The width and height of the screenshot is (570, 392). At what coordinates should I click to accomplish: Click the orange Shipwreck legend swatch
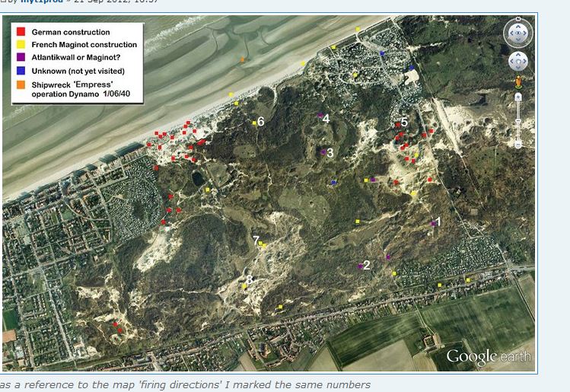tap(21, 84)
